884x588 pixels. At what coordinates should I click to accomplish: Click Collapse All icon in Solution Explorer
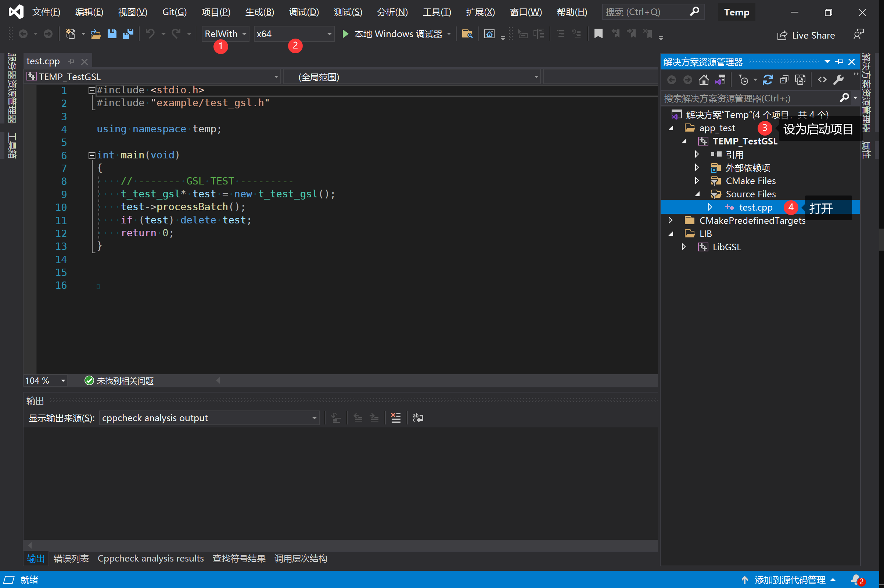pyautogui.click(x=784, y=80)
